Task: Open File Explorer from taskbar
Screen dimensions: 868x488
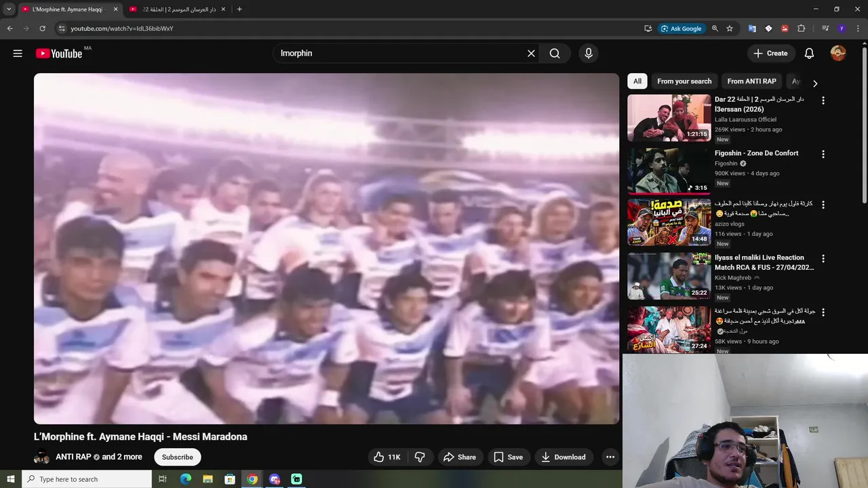Action: [x=208, y=479]
